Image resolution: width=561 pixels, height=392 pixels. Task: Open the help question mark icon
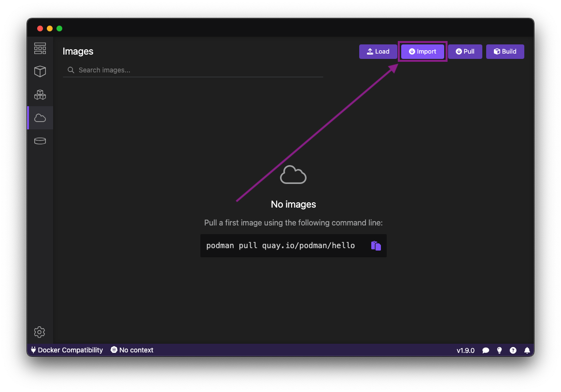point(513,350)
